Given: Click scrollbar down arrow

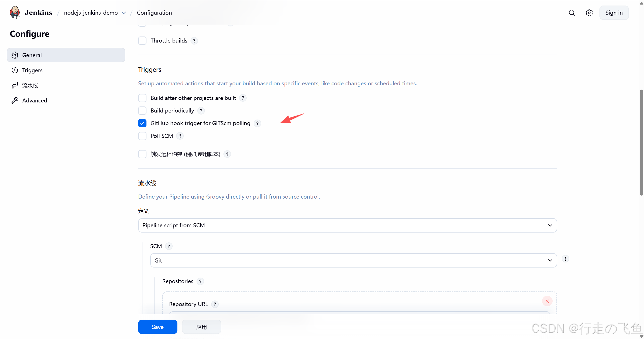Looking at the screenshot, I should tap(641, 336).
